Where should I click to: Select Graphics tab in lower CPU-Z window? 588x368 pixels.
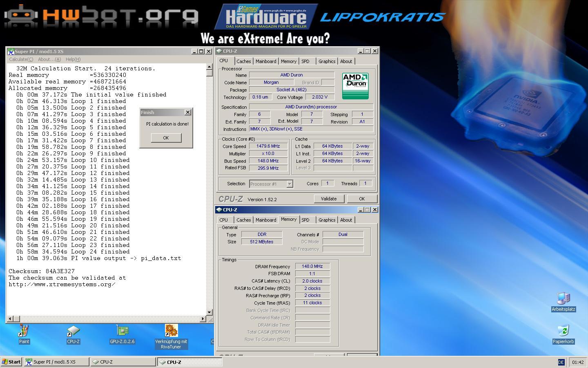(327, 220)
